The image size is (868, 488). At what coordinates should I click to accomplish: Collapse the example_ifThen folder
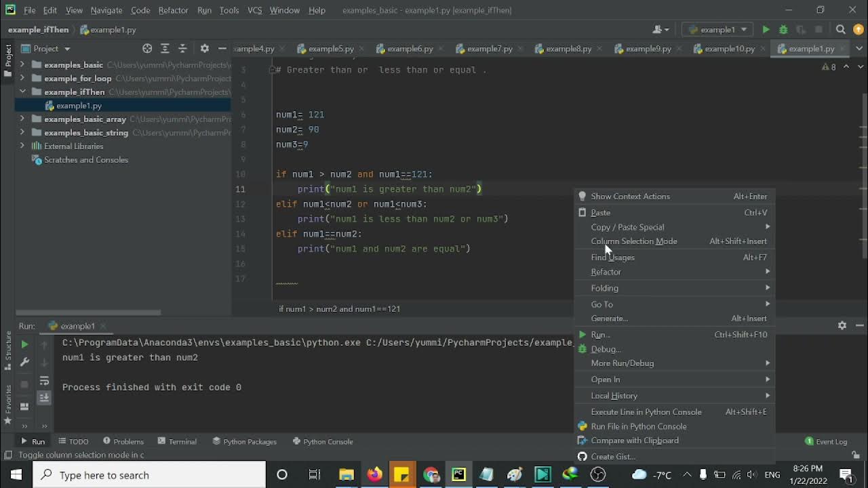[x=22, y=92]
